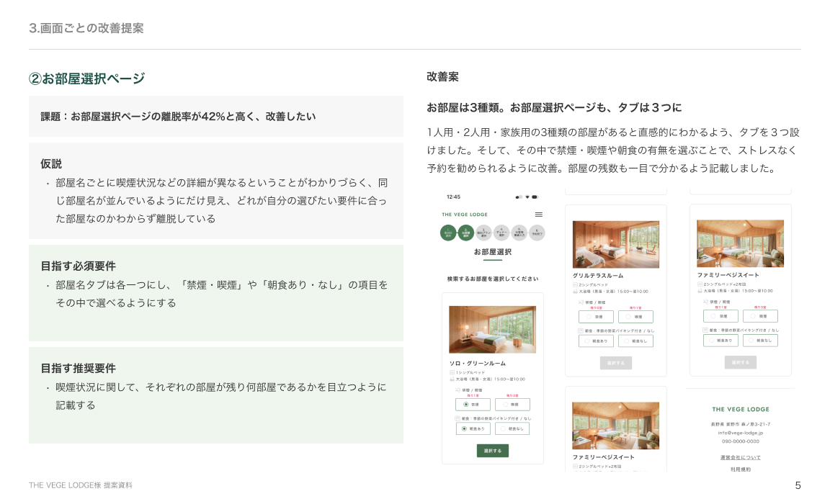
Task: Click progress step 2 お部屋選択 circle
Action: click(x=466, y=233)
